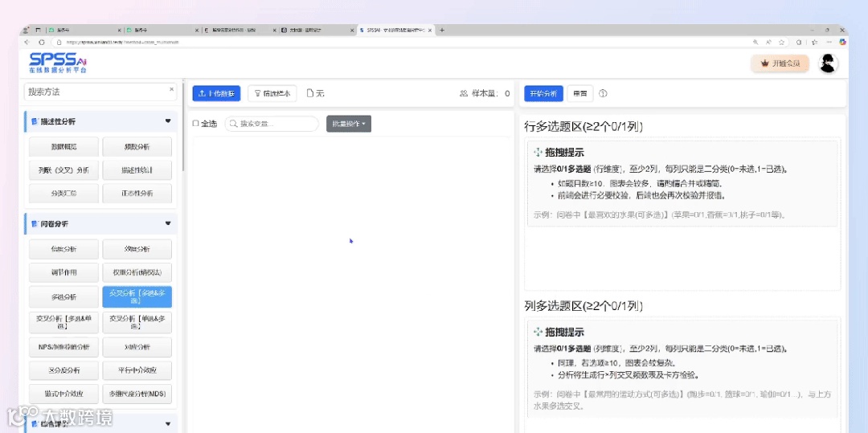
Task: Click the 重置 reset button
Action: [580, 93]
